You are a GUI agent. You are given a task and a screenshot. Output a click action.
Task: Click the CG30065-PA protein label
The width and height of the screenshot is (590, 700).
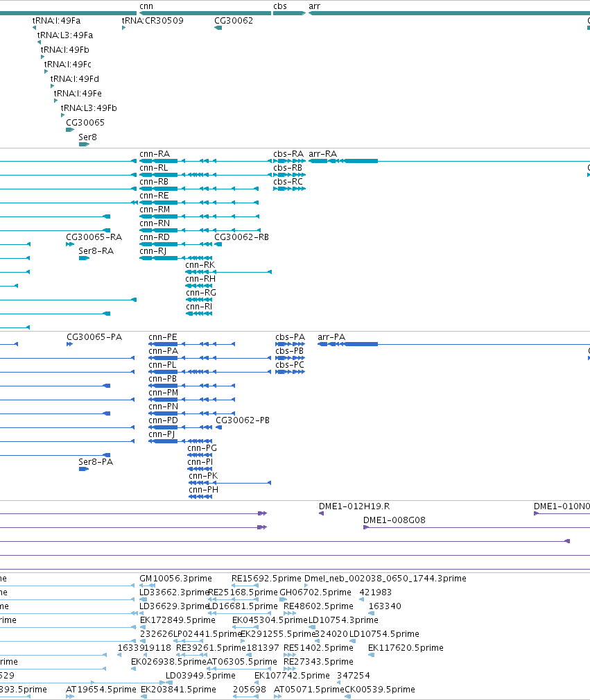tap(94, 337)
